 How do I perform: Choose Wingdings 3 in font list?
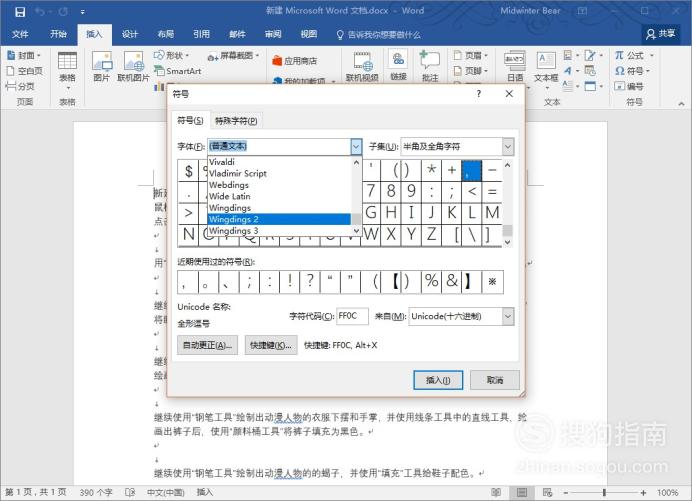point(279,230)
